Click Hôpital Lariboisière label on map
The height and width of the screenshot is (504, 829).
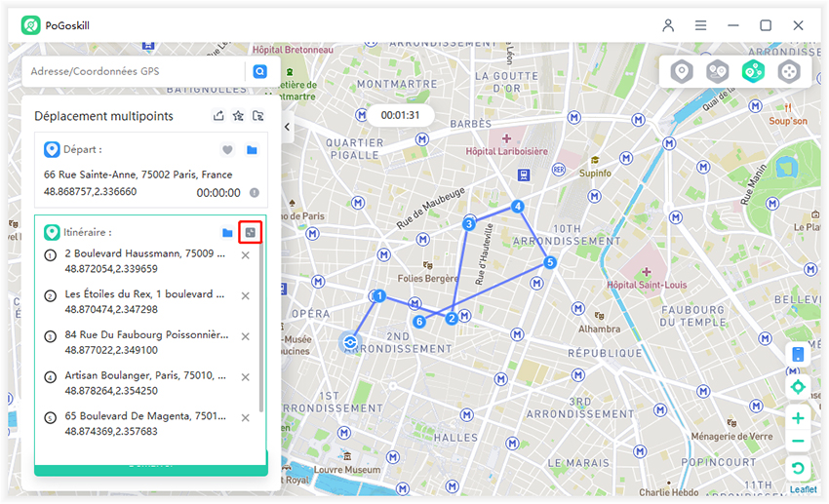506,152
